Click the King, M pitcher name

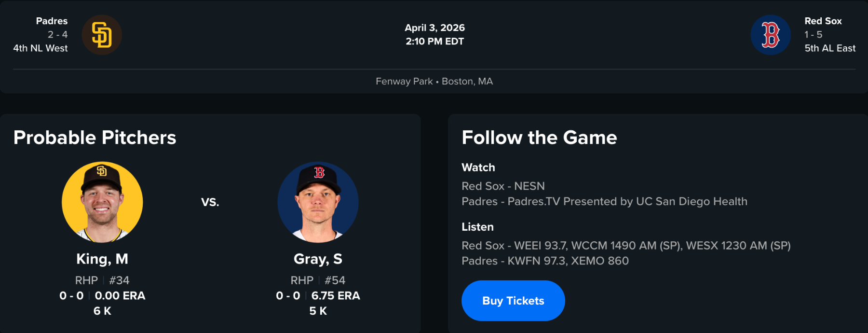[102, 259]
